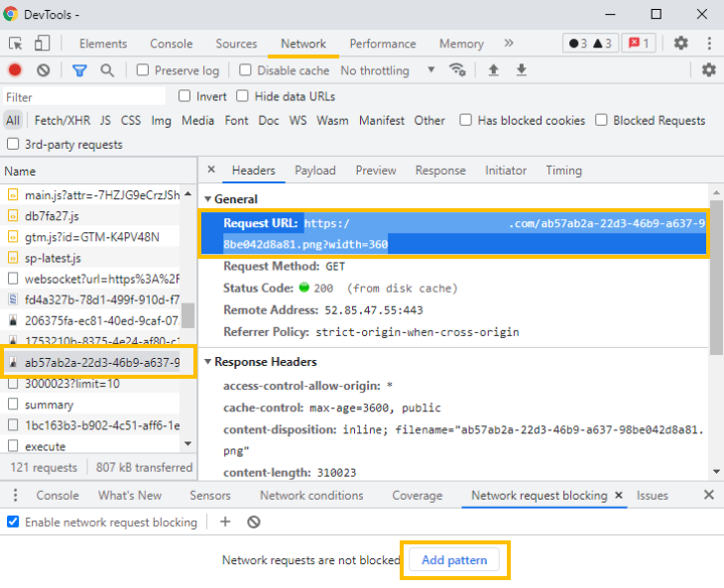Click the inspect element picker icon
The image size is (724, 588).
coord(15,44)
